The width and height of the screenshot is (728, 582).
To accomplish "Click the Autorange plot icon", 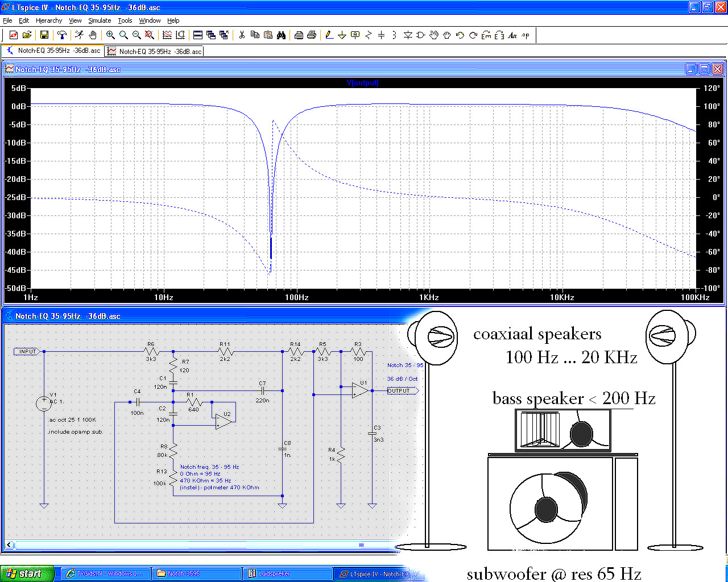I will 180,35.
